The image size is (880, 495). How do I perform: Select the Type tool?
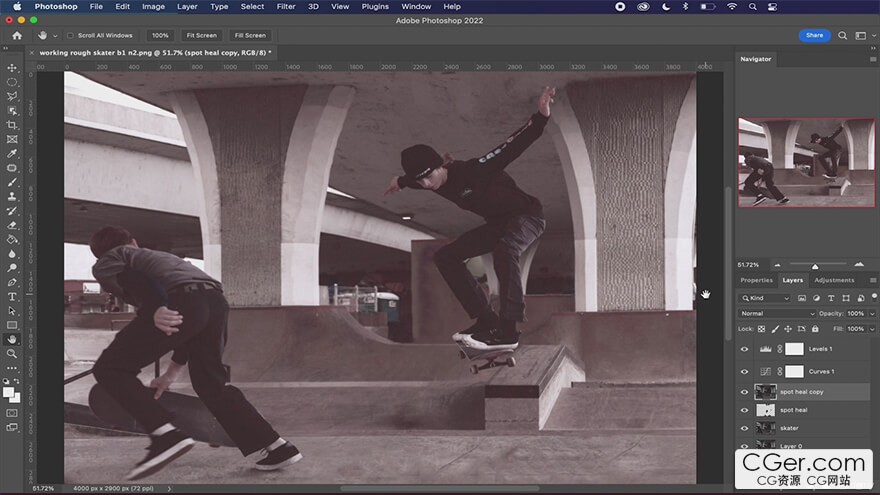12,296
